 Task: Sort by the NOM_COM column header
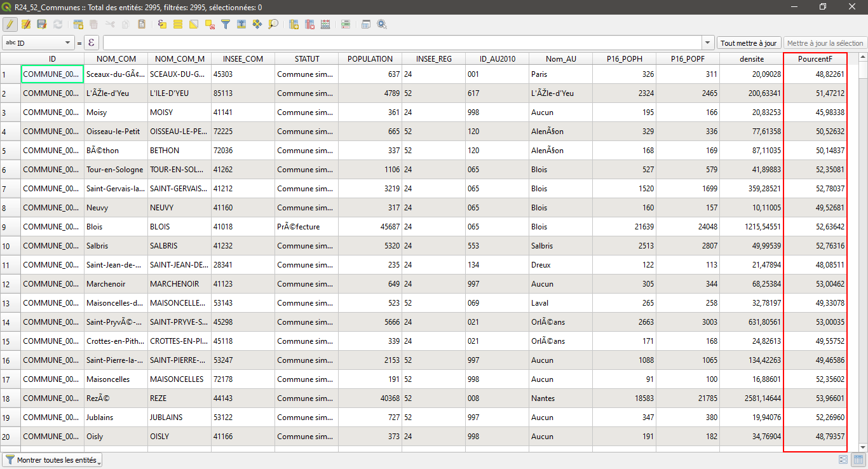(116, 58)
